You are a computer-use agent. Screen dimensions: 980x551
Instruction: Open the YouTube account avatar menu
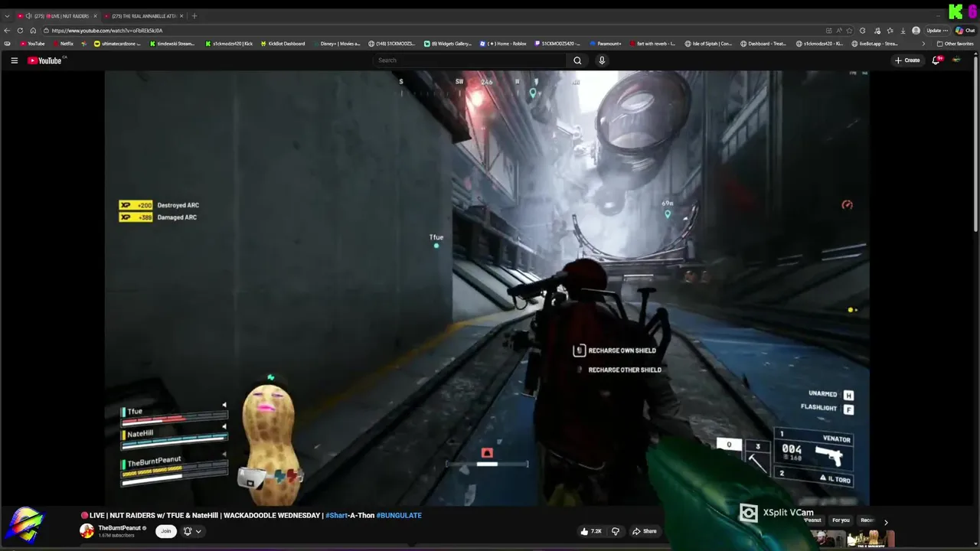956,60
